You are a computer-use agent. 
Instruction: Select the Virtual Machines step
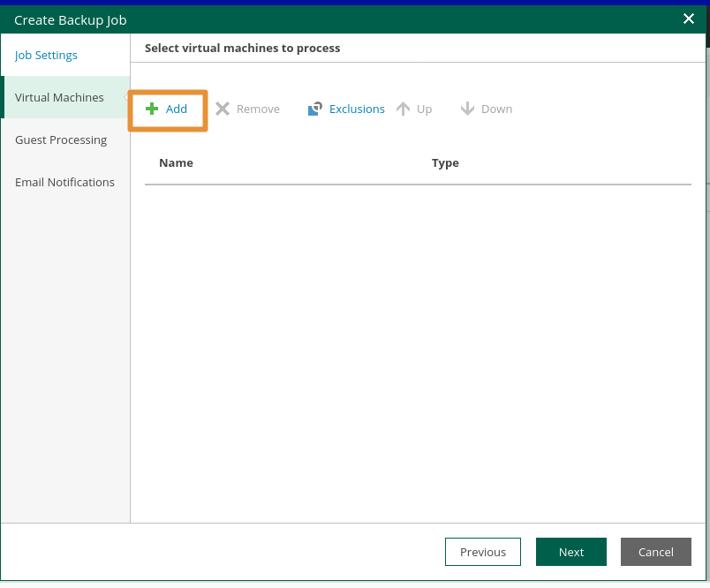pos(59,97)
